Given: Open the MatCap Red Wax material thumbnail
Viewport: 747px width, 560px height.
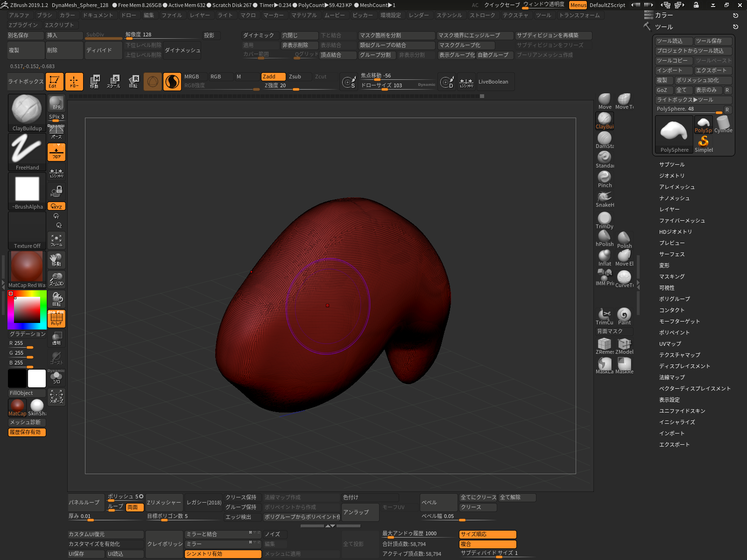Looking at the screenshot, I should (27, 270).
